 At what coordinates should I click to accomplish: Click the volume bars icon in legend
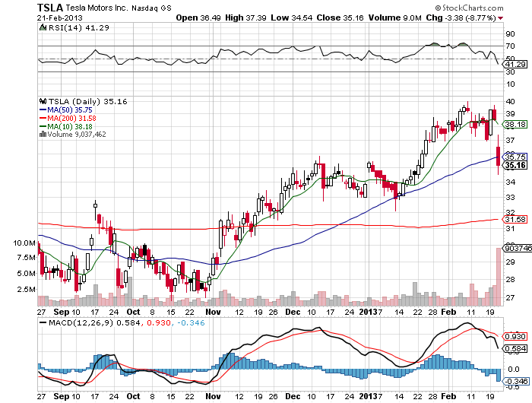coord(43,134)
